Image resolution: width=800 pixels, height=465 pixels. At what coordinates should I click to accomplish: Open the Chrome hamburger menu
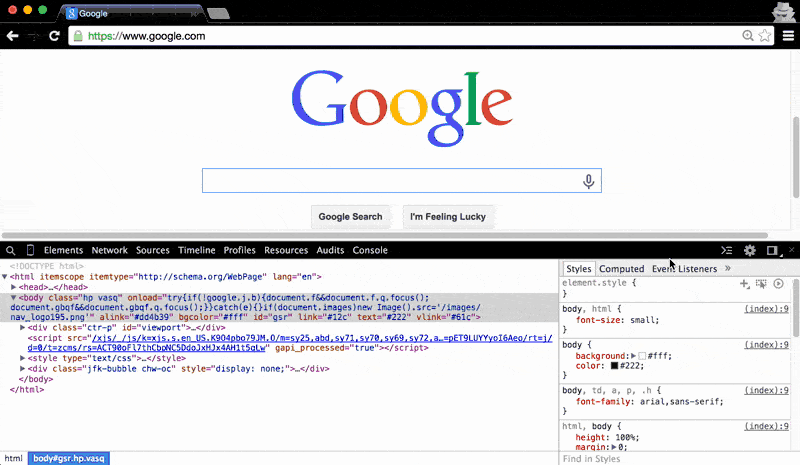pos(788,36)
